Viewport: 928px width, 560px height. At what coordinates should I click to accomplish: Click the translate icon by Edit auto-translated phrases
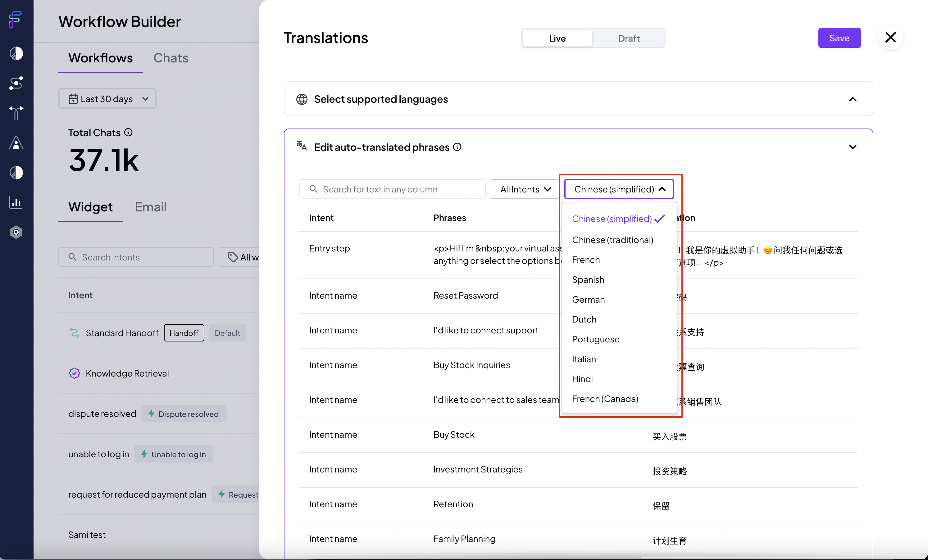tap(302, 146)
